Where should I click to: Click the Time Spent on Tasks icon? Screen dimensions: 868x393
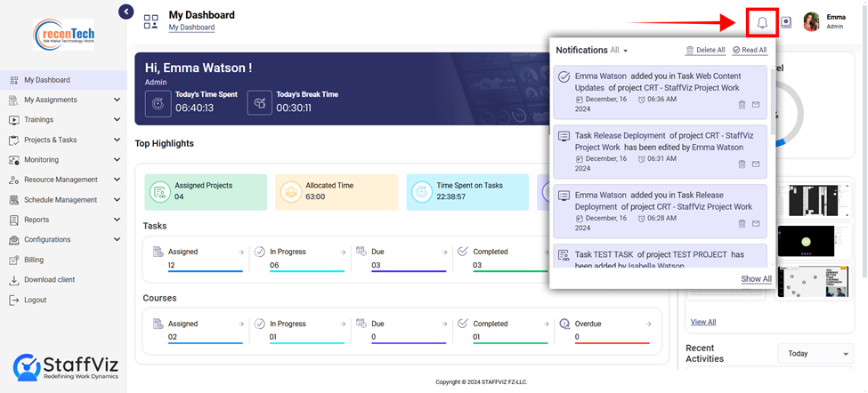[x=422, y=192]
